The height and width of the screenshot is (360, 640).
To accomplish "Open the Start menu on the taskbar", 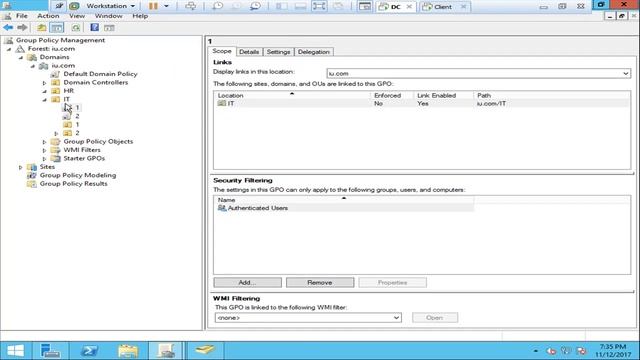I will pos(16,351).
